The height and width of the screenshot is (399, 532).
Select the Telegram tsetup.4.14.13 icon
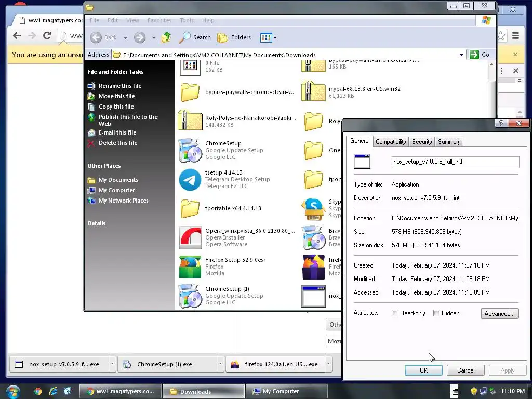(190, 179)
